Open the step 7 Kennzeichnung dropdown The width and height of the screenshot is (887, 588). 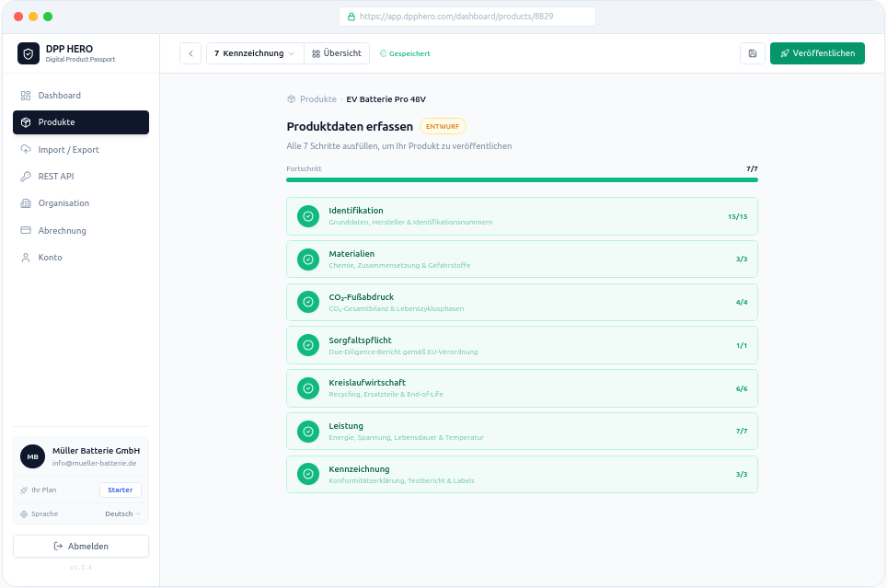click(x=255, y=53)
